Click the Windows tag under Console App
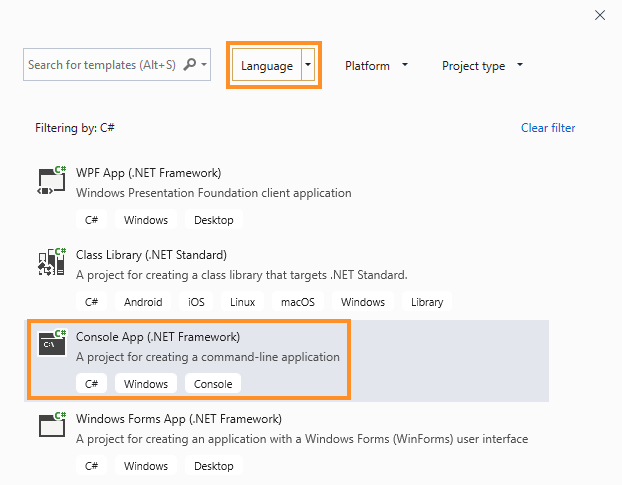 coord(146,383)
